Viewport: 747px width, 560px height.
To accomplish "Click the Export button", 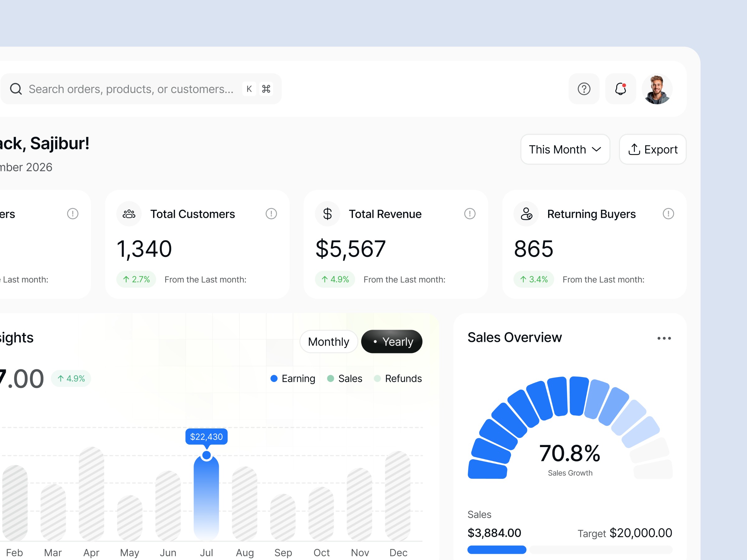I will pyautogui.click(x=652, y=149).
